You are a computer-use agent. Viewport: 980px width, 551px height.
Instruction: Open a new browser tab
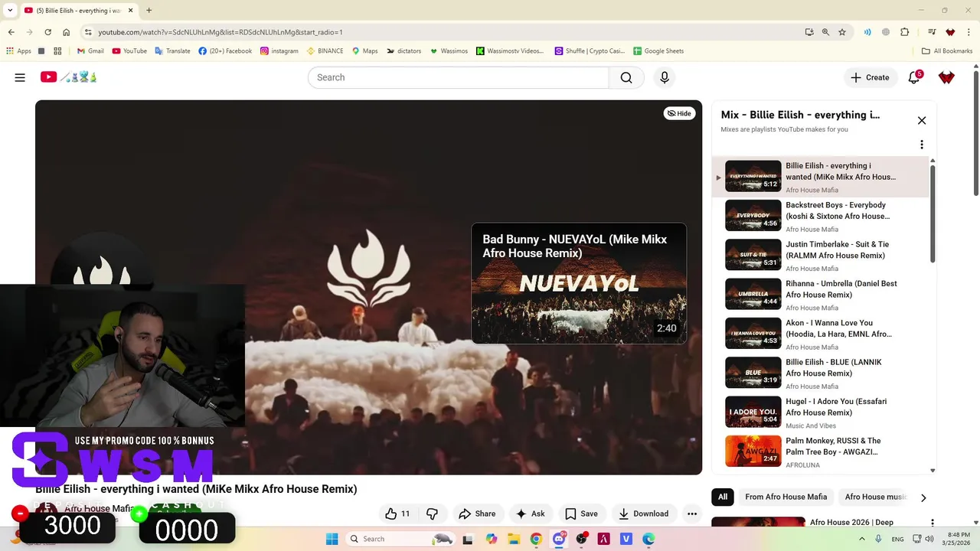149,11
